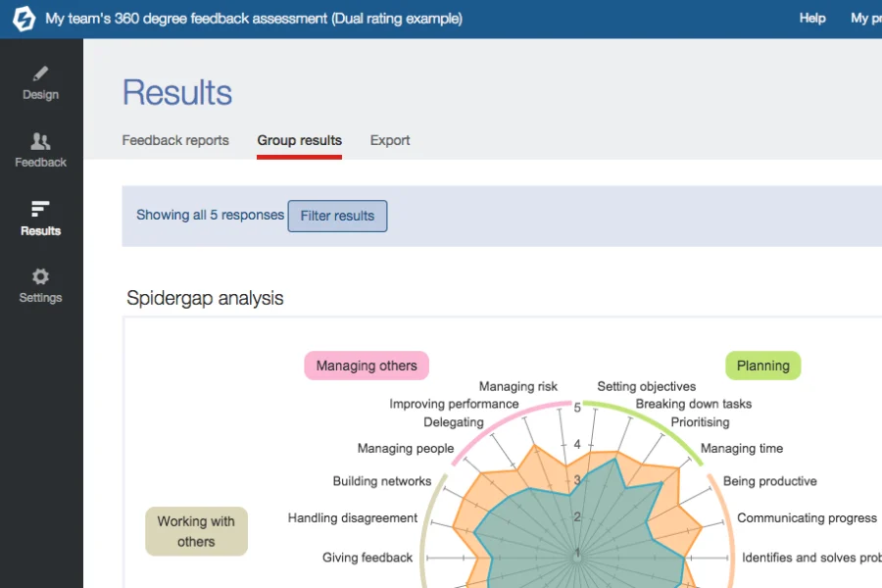Image resolution: width=882 pixels, height=588 pixels.
Task: Click the assessment title in header
Action: click(254, 19)
